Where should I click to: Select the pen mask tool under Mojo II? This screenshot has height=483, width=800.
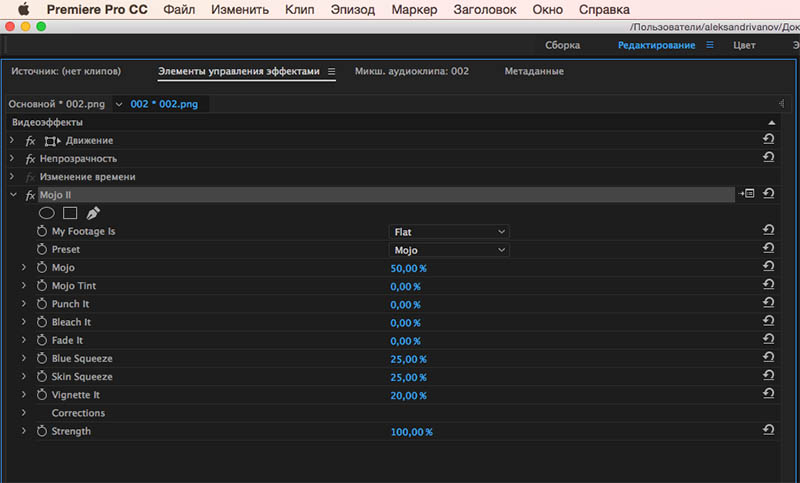pos(93,213)
